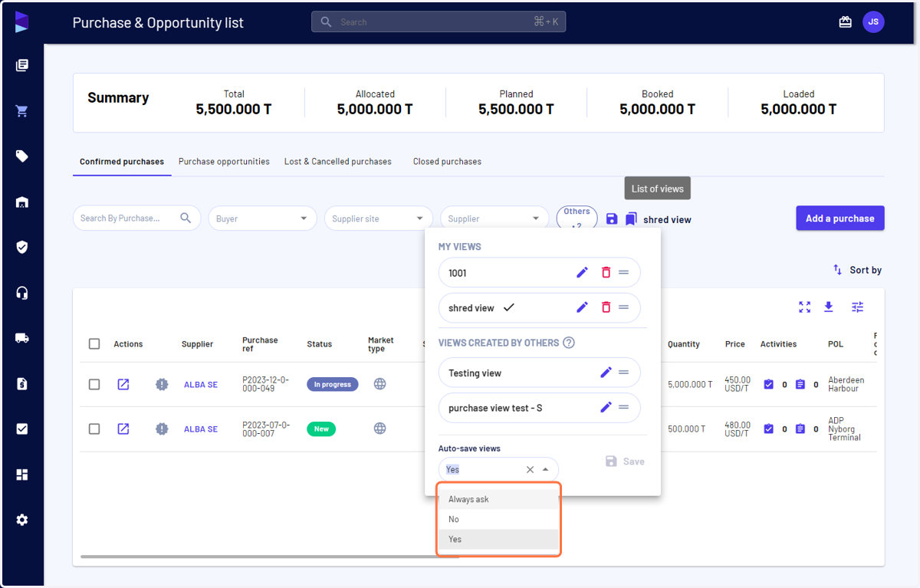
Task: Select the Testing view entry
Action: click(539, 373)
